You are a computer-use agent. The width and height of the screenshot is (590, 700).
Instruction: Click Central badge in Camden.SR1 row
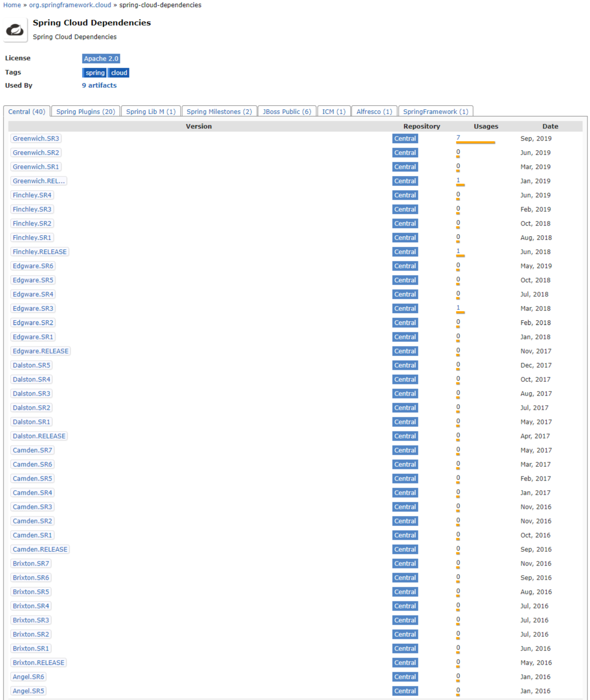pyautogui.click(x=405, y=535)
